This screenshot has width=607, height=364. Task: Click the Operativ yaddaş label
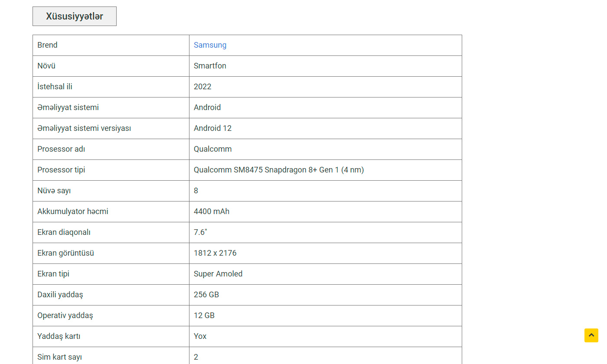coord(65,315)
